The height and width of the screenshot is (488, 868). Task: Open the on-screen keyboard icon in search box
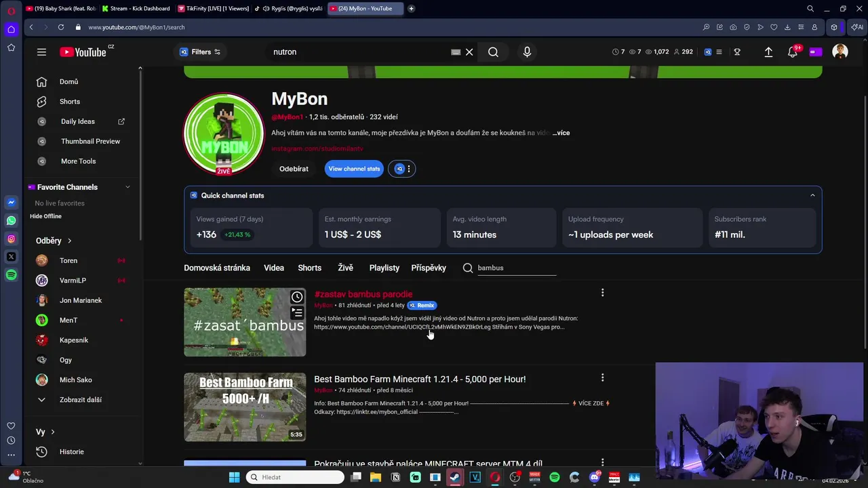pyautogui.click(x=456, y=52)
